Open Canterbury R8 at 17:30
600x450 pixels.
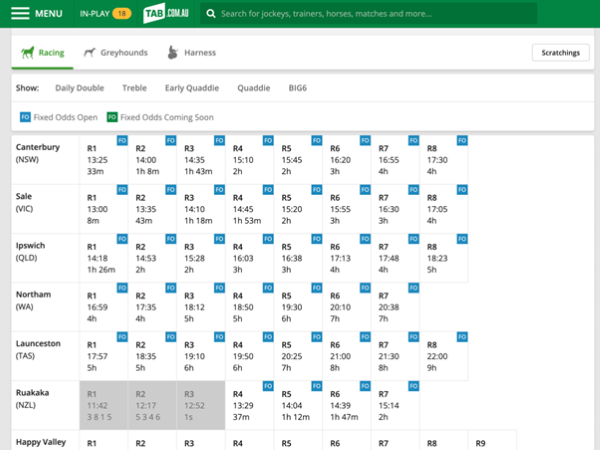tap(444, 160)
